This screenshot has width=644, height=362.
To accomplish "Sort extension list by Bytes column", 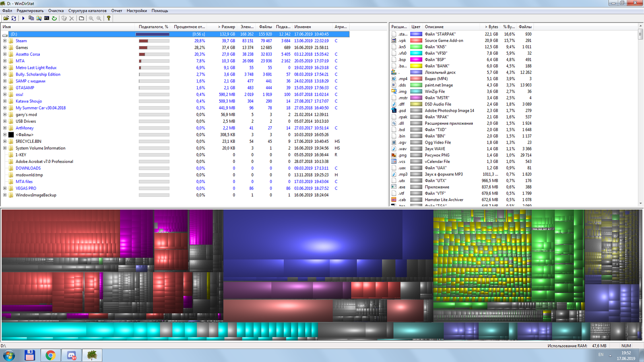I will click(490, 27).
